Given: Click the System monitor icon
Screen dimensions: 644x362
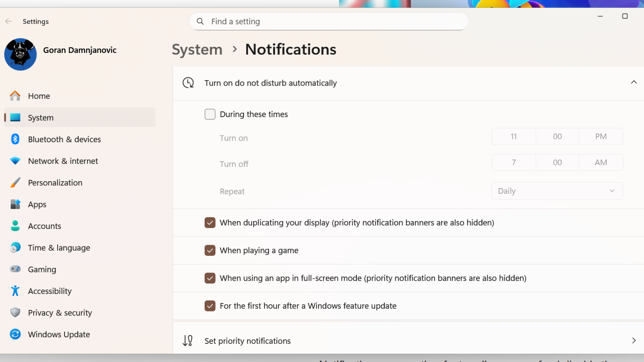Looking at the screenshot, I should (15, 117).
